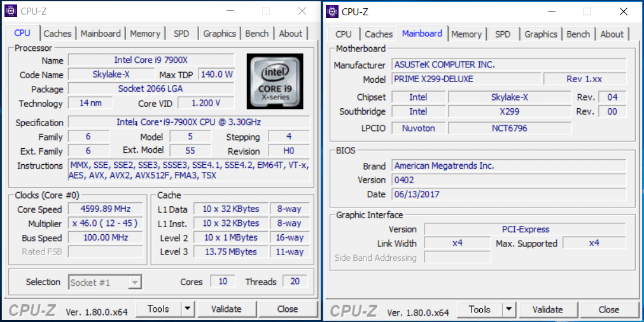The image size is (644, 322).
Task: Click Bus Speed value '100.00 MHz'
Action: (106, 237)
